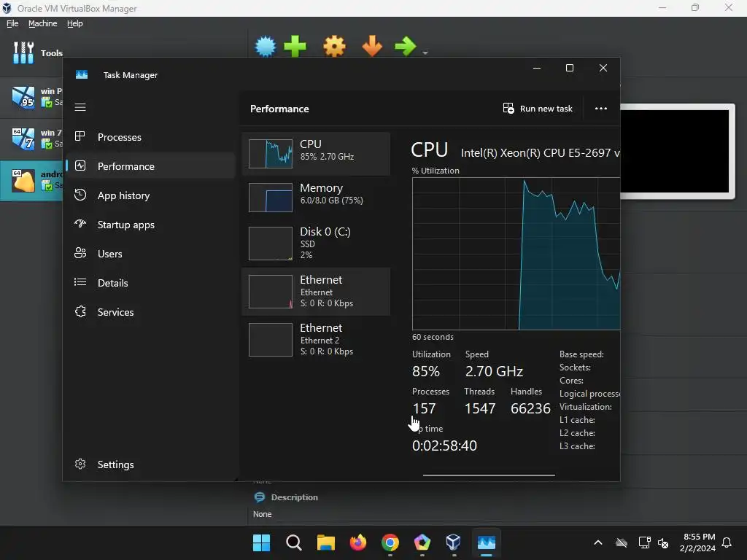The image size is (747, 560).
Task: Open the Windows Start menu
Action: pyautogui.click(x=261, y=542)
